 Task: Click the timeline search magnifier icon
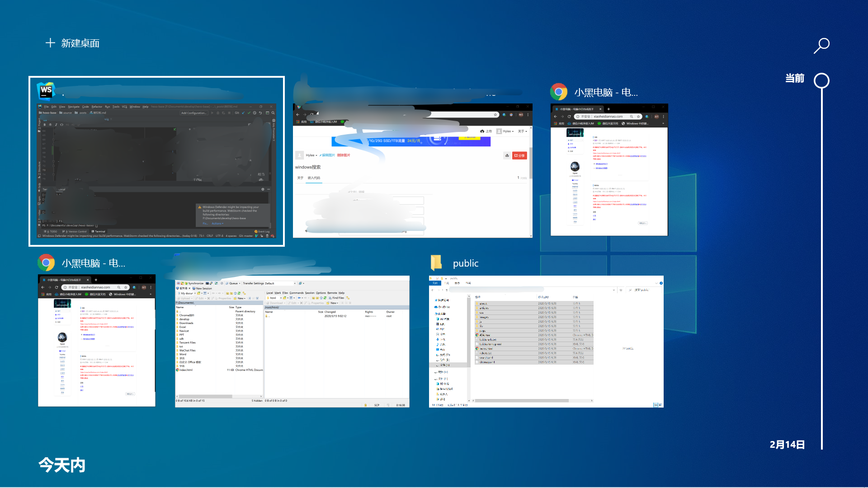point(821,45)
